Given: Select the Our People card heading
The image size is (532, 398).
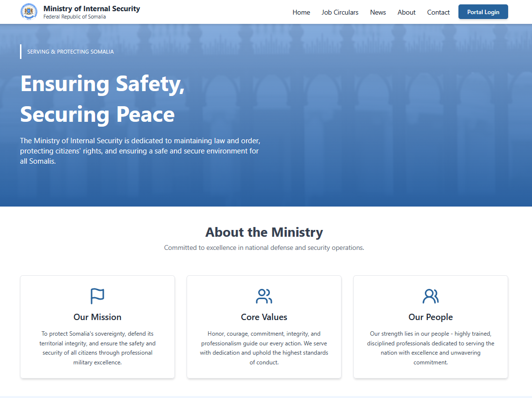Looking at the screenshot, I should (x=431, y=317).
